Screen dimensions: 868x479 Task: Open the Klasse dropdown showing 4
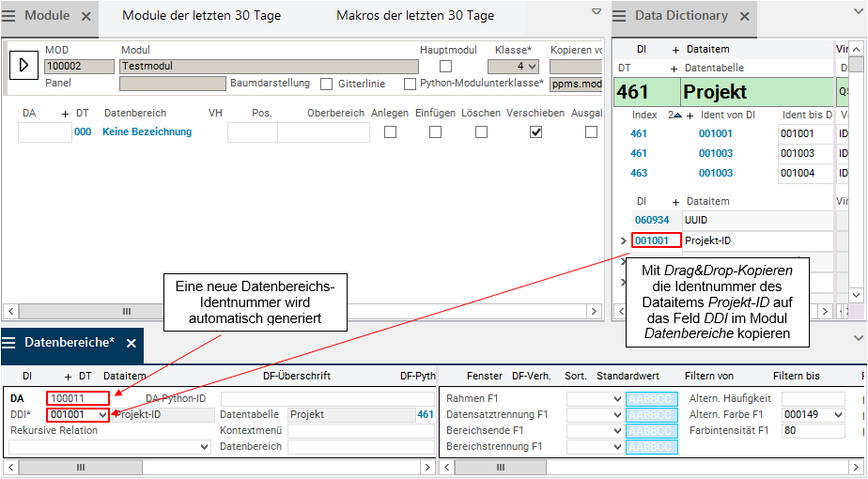533,67
